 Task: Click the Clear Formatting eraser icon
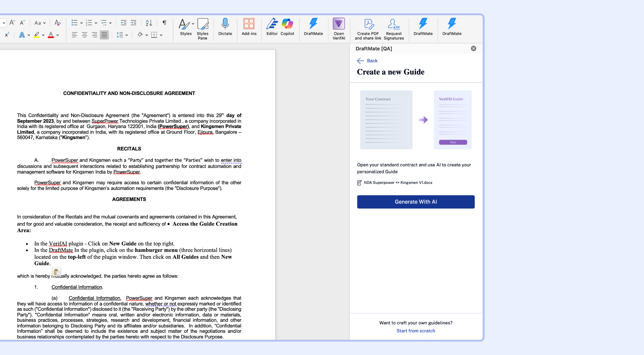pos(57,23)
